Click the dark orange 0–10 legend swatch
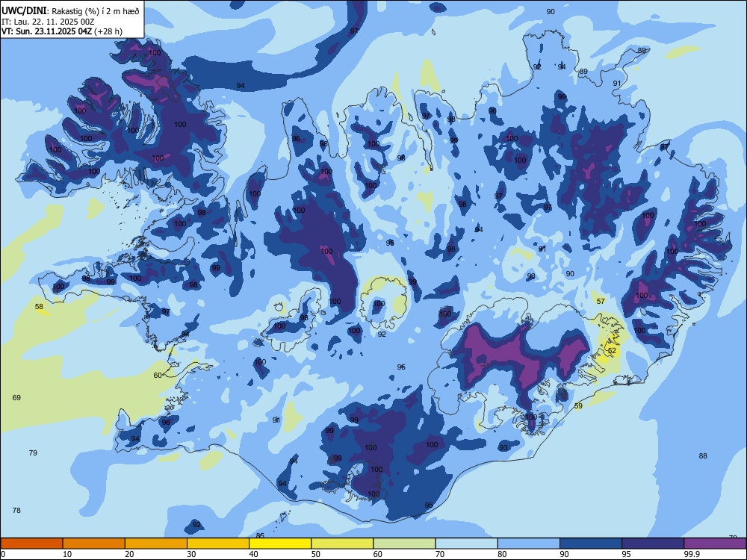The width and height of the screenshot is (747, 560). [x=31, y=544]
